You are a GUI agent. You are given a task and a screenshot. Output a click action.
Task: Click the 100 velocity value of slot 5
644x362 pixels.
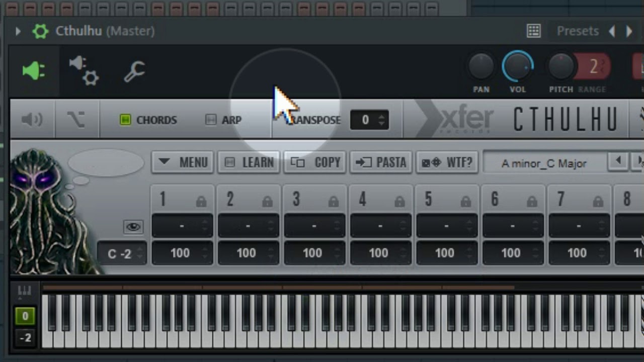447,253
